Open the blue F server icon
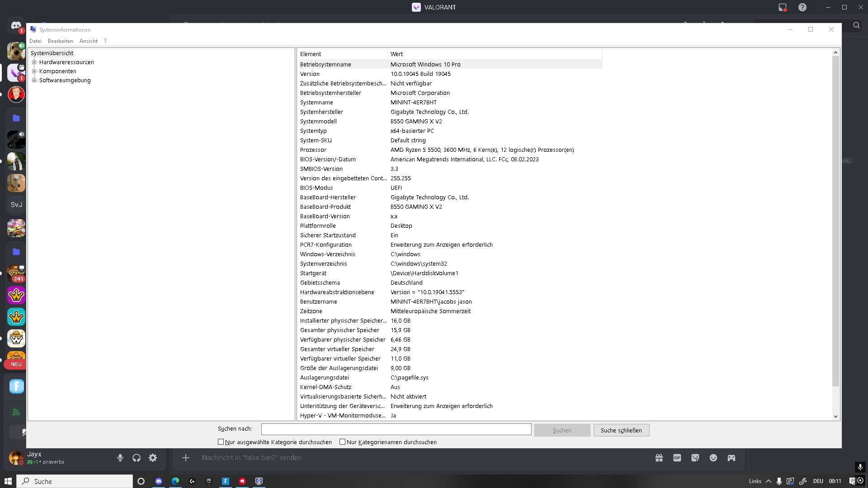This screenshot has height=488, width=868. 16,386
